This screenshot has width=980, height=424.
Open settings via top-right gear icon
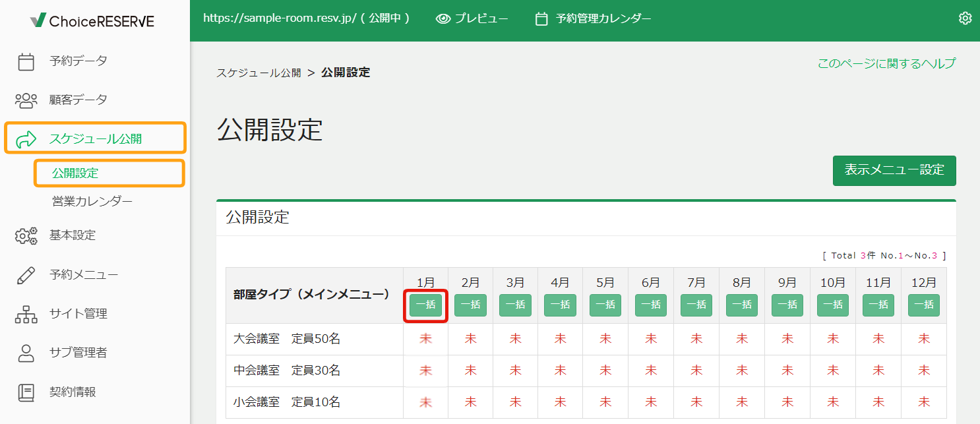tap(965, 18)
